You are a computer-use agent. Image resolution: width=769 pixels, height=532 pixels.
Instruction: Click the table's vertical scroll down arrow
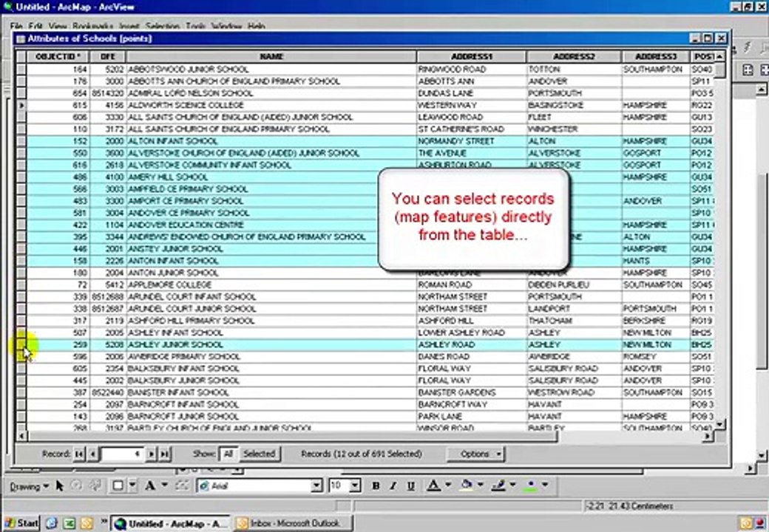pos(719,425)
